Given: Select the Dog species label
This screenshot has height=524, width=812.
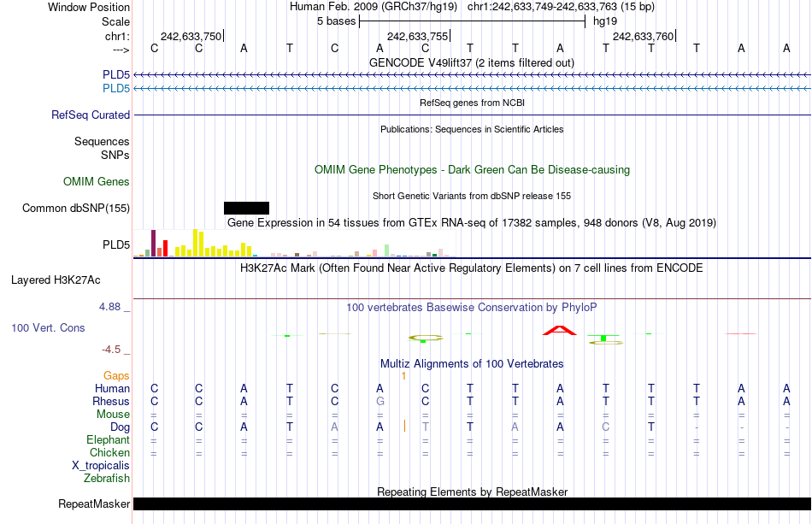Looking at the screenshot, I should point(121,427).
